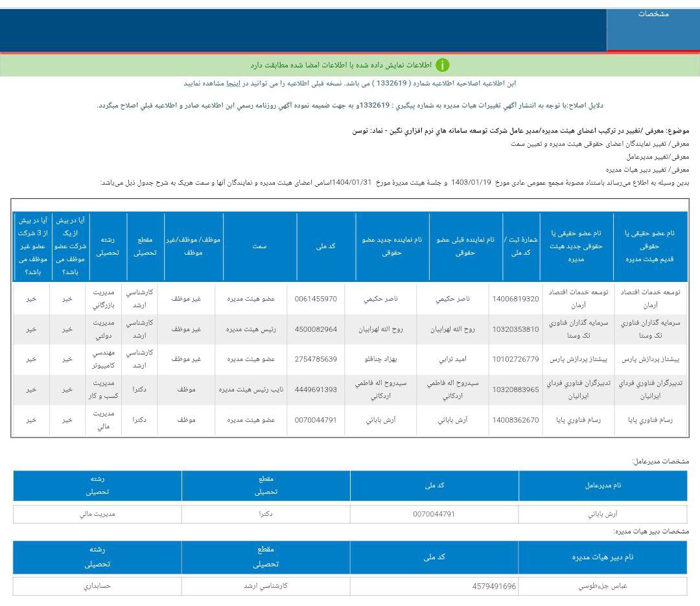
Task: Click the نام مدیرعامل column header
Action: click(603, 485)
